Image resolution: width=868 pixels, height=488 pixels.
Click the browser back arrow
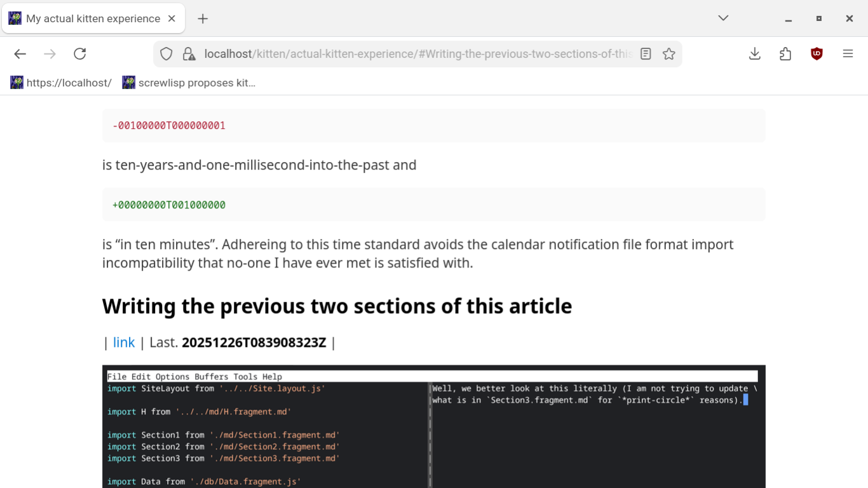20,54
